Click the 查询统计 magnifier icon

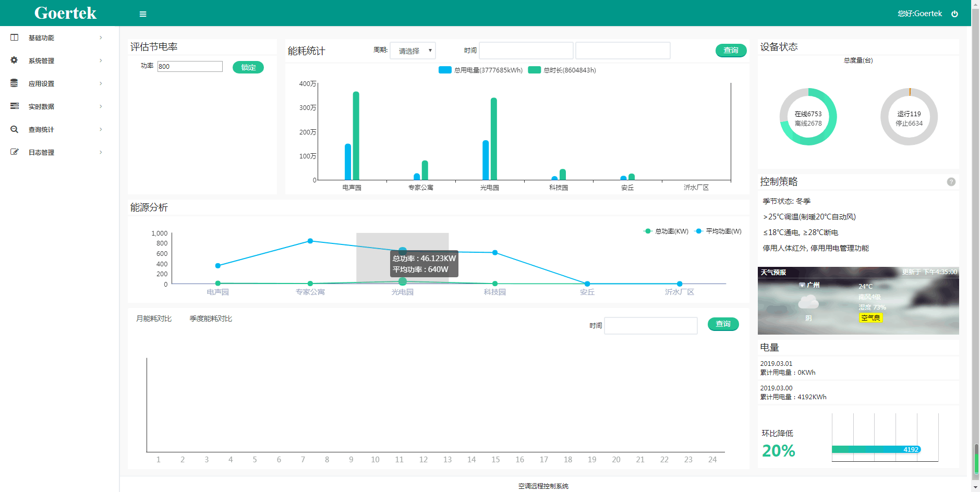pyautogui.click(x=14, y=129)
